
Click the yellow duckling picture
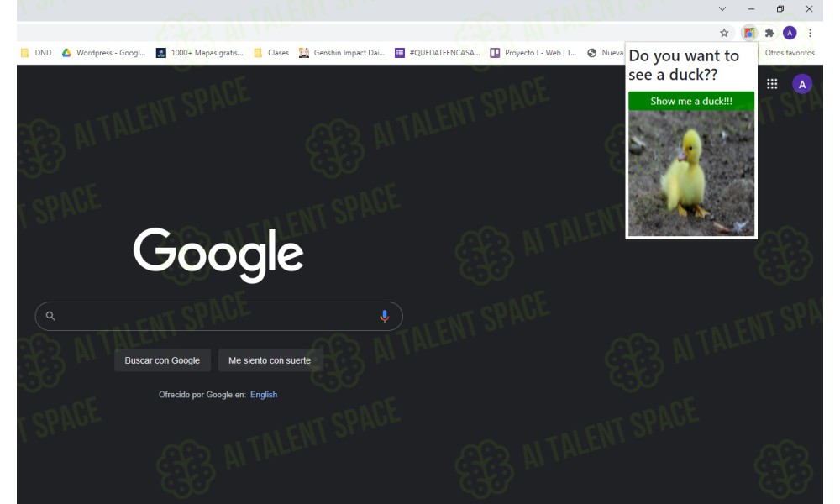point(691,173)
